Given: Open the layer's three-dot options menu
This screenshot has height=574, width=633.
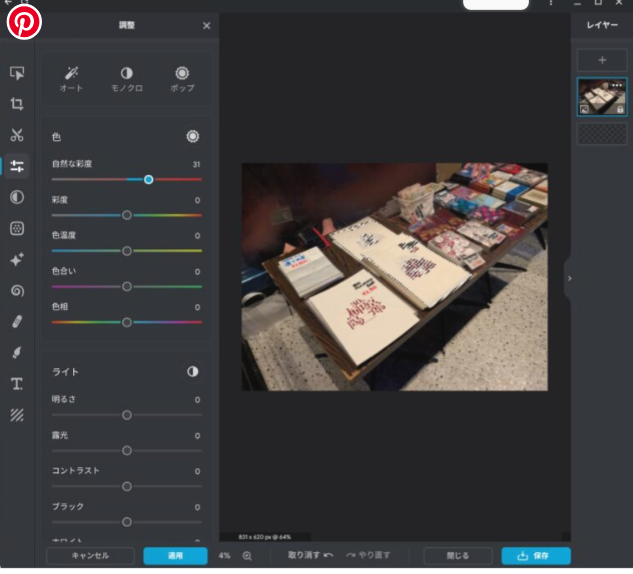Looking at the screenshot, I should [617, 86].
